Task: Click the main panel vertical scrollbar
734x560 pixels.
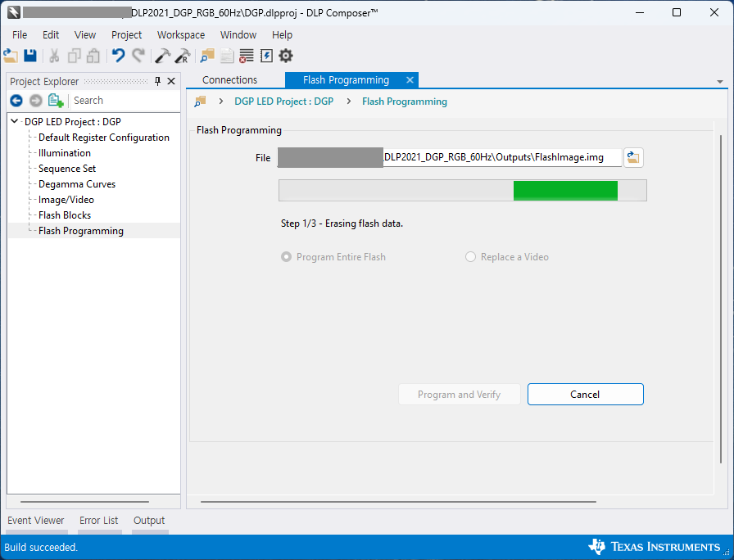Action: tap(721, 299)
